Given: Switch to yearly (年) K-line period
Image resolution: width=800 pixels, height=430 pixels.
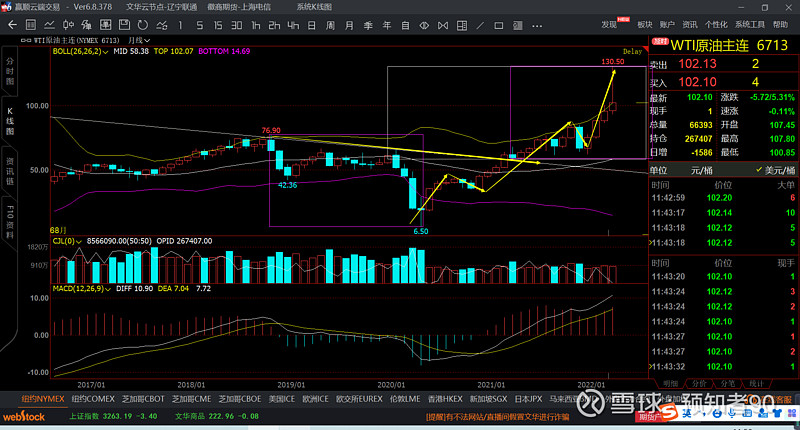Looking at the screenshot, I should pos(387,25).
